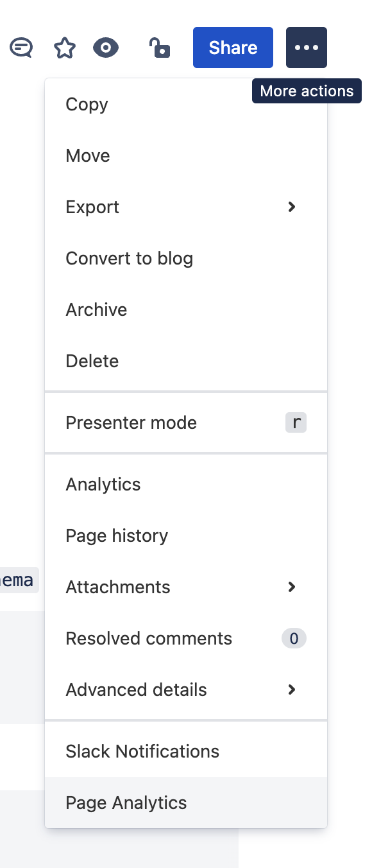This screenshot has height=868, width=372.
Task: Star this page as favorite
Action: pos(64,48)
